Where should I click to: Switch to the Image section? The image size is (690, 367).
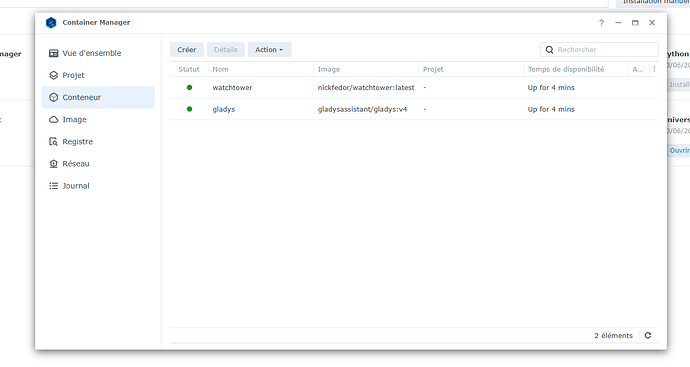click(x=98, y=120)
